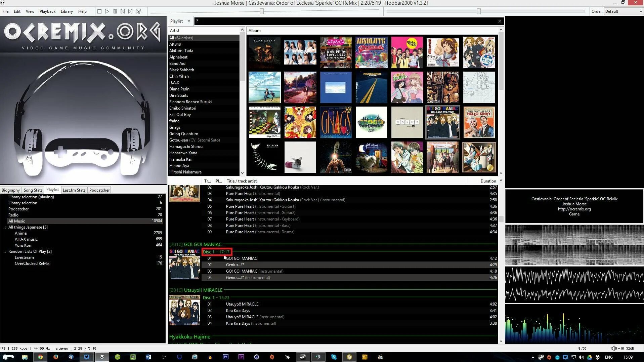The width and height of the screenshot is (644, 362).
Task: Click the track list scroll-down arrow
Action: coord(501,341)
